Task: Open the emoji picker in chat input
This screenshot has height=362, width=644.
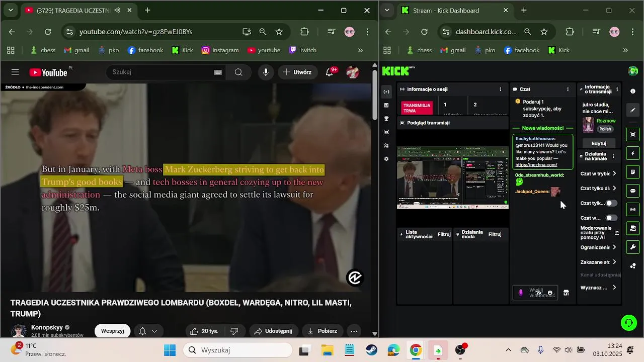Action: click(550, 293)
